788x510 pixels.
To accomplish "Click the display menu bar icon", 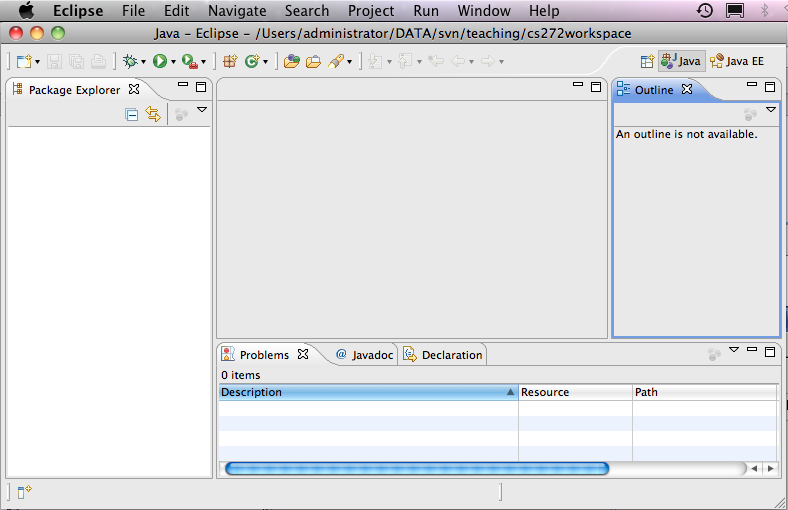I will [x=735, y=10].
